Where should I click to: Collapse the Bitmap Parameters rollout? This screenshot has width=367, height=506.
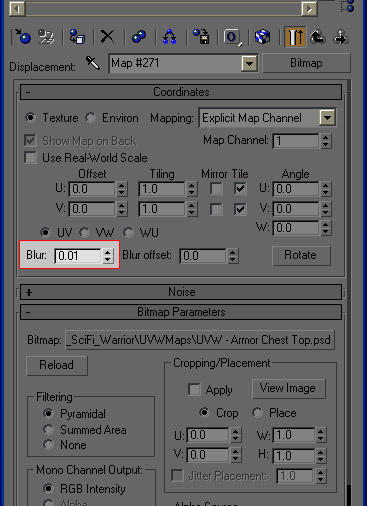point(181,312)
